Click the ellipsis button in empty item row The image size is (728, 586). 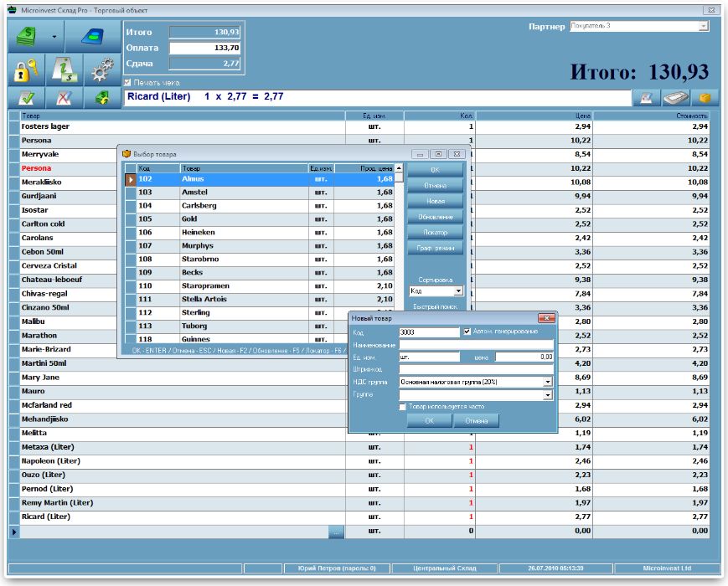(x=336, y=532)
